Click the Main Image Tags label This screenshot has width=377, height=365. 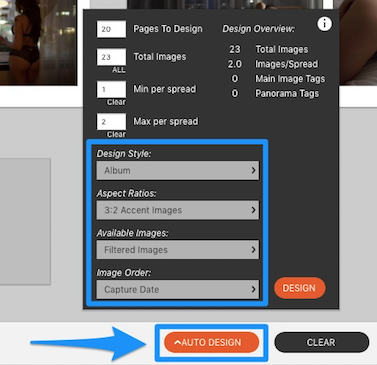point(290,79)
